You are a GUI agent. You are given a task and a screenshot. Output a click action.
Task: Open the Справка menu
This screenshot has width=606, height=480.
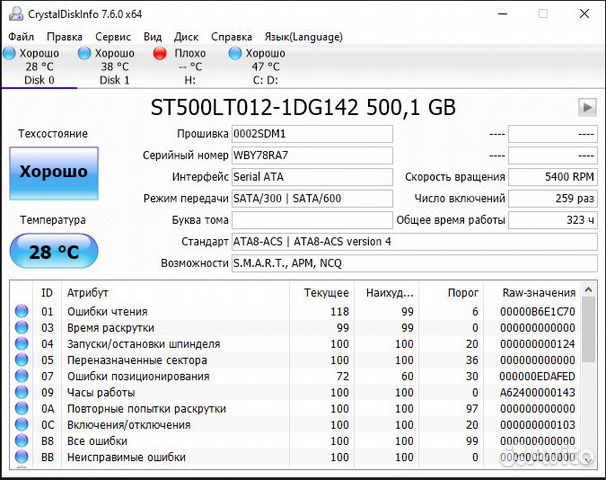[232, 37]
